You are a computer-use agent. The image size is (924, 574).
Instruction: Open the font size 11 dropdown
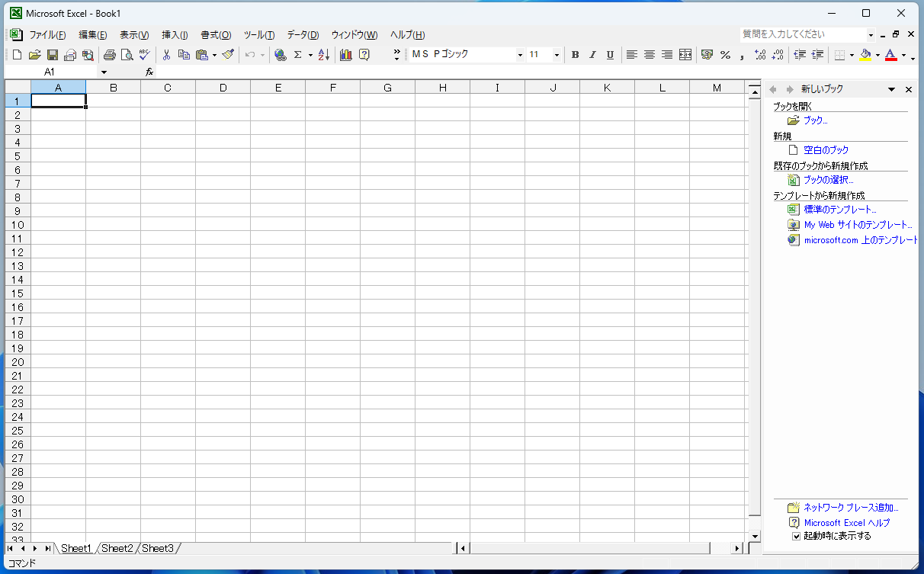(x=557, y=55)
